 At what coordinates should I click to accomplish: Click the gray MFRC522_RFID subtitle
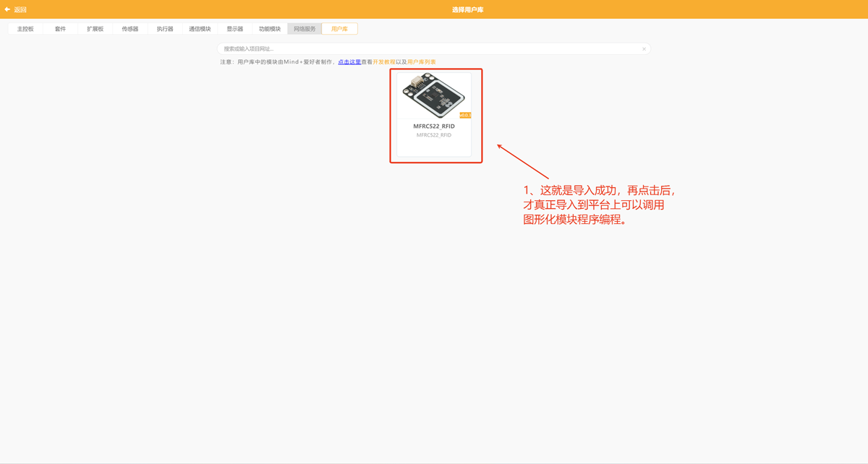click(x=434, y=135)
